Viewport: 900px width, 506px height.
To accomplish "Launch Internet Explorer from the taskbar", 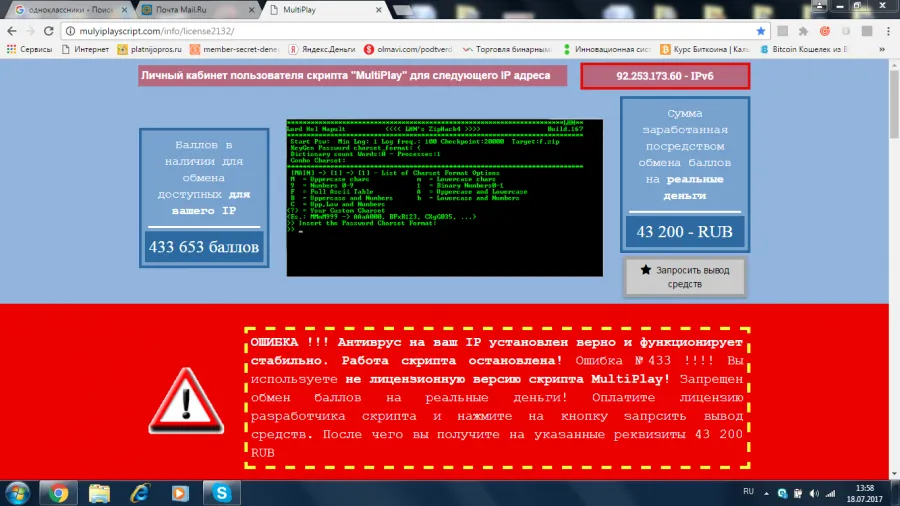I will coord(139,493).
